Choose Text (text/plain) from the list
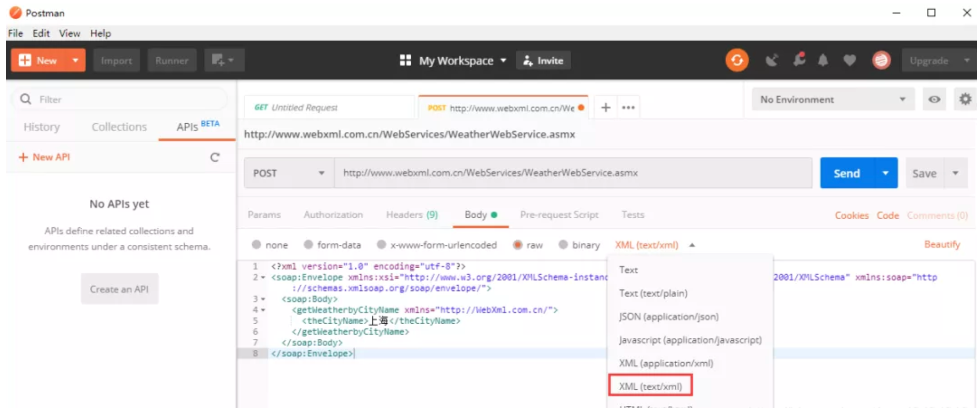980x408 pixels. tap(690, 293)
